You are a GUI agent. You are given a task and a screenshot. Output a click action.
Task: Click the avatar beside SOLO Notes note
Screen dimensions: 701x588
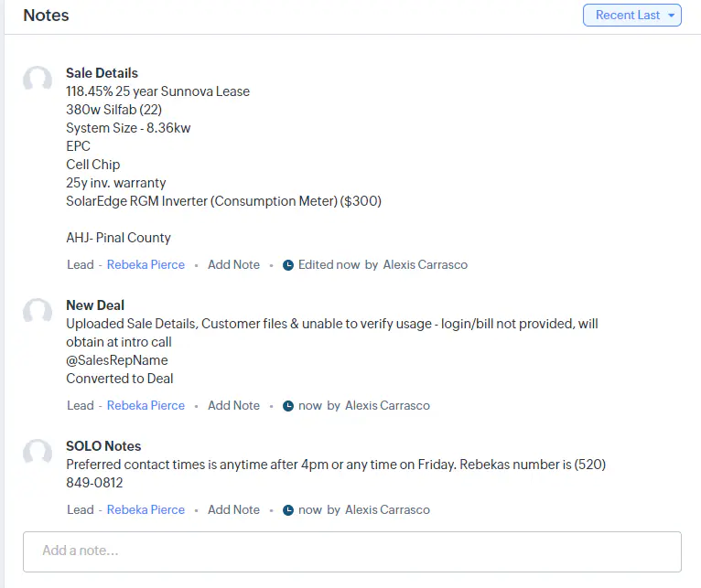(38, 453)
